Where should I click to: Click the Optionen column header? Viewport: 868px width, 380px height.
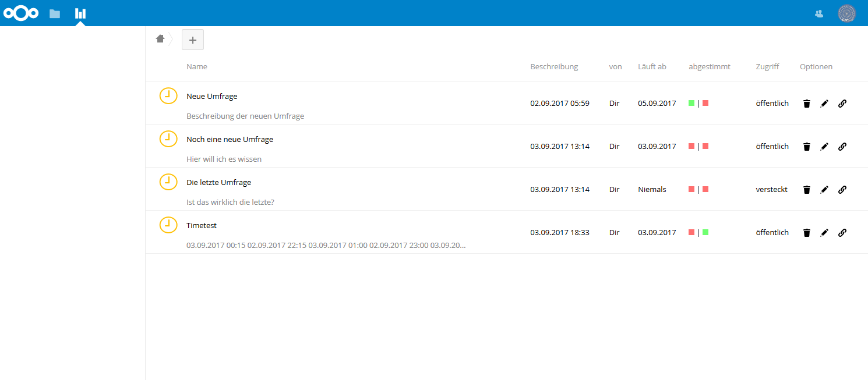tap(816, 67)
